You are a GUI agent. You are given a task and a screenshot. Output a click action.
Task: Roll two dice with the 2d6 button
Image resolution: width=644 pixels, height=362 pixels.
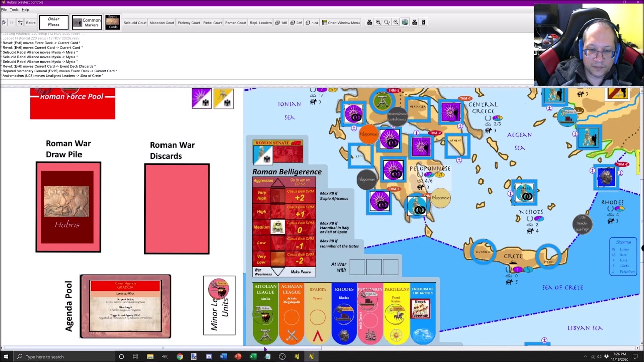(296, 23)
